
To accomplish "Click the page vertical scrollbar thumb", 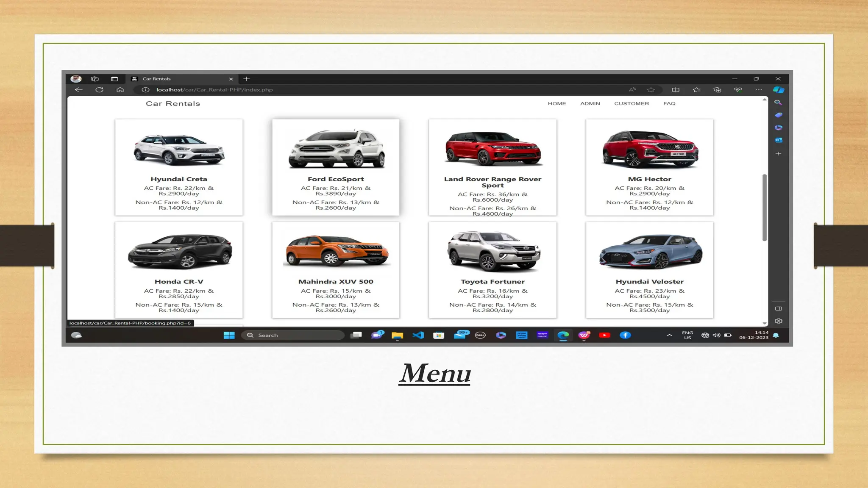I will tap(765, 208).
